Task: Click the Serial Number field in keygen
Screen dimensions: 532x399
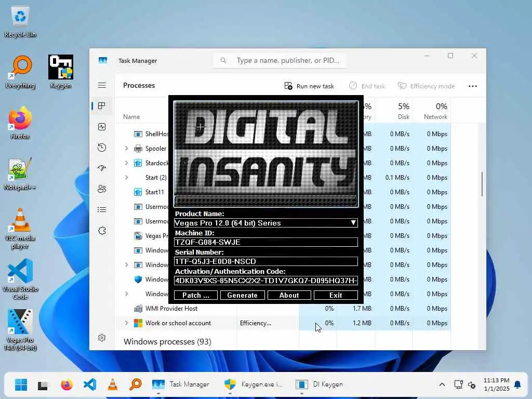Action: tap(265, 261)
